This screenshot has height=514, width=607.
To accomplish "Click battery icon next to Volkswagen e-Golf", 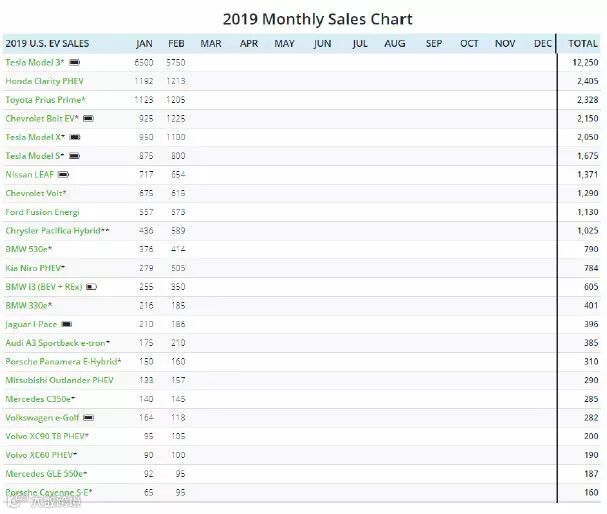I will click(88, 417).
